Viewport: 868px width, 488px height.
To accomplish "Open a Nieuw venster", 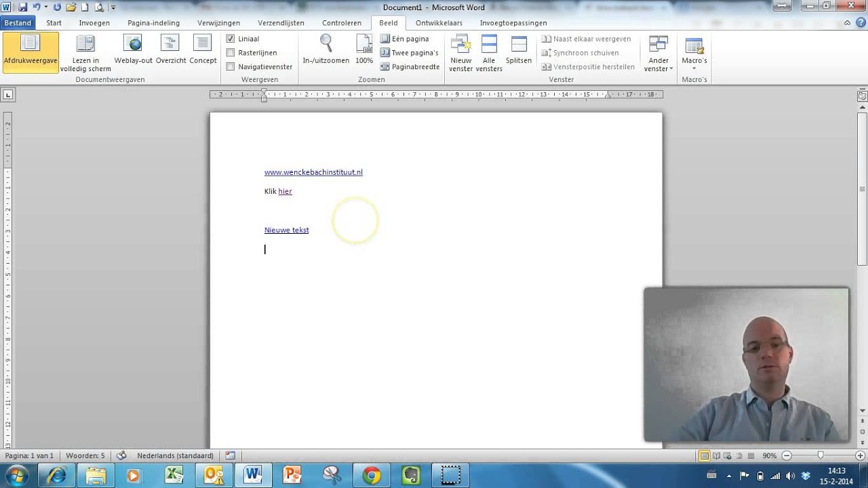I will pos(461,54).
